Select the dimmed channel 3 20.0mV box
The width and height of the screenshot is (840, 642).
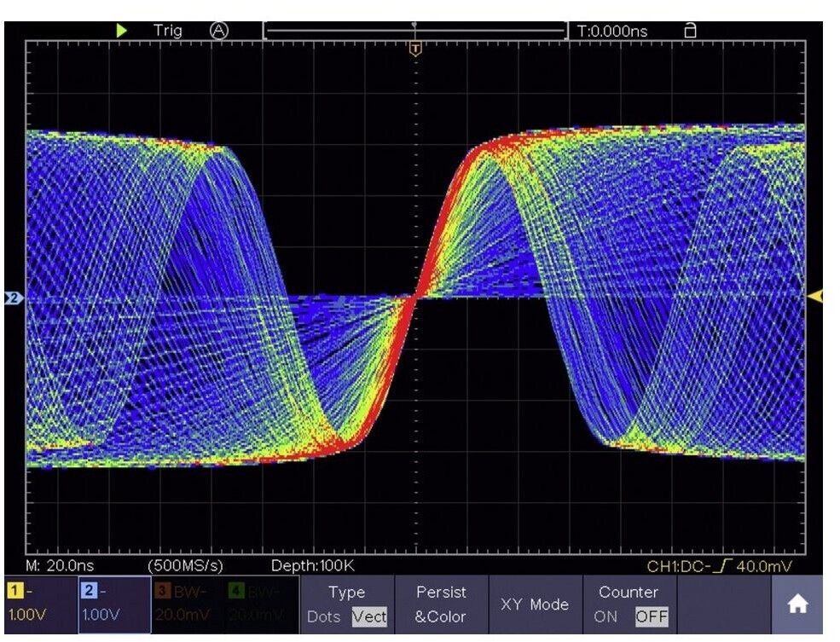(x=188, y=604)
